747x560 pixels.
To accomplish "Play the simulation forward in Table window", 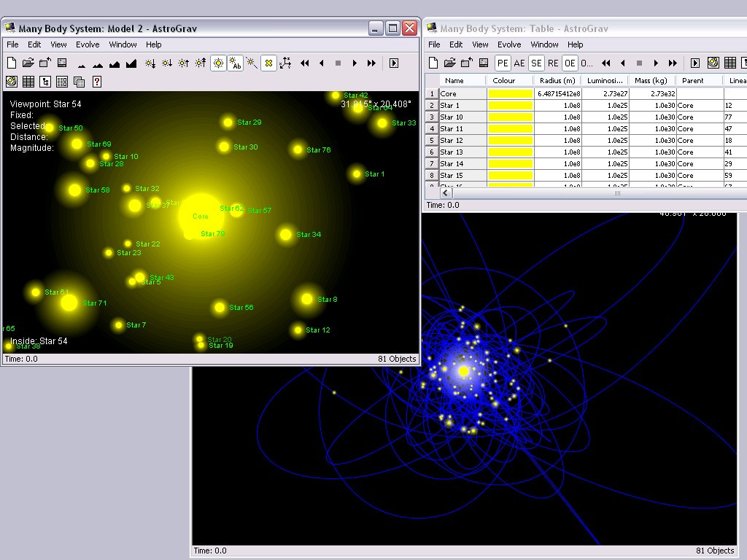I will 656,63.
